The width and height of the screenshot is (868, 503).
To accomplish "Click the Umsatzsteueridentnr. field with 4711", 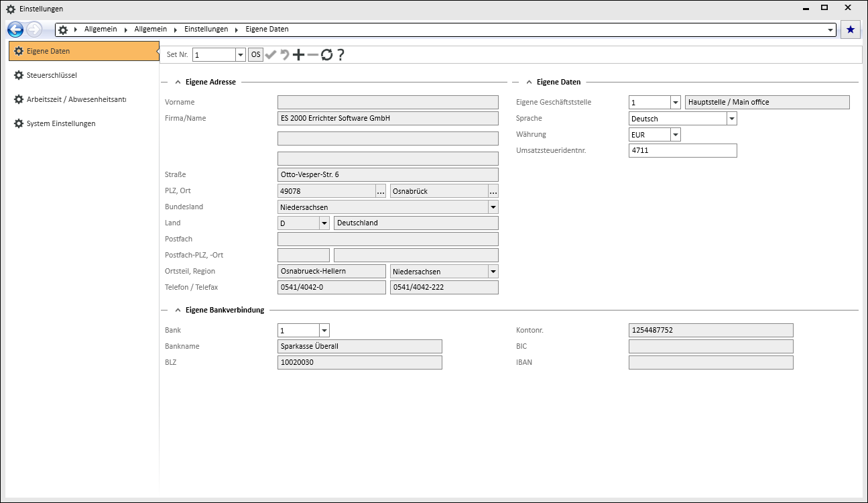I will (x=683, y=151).
